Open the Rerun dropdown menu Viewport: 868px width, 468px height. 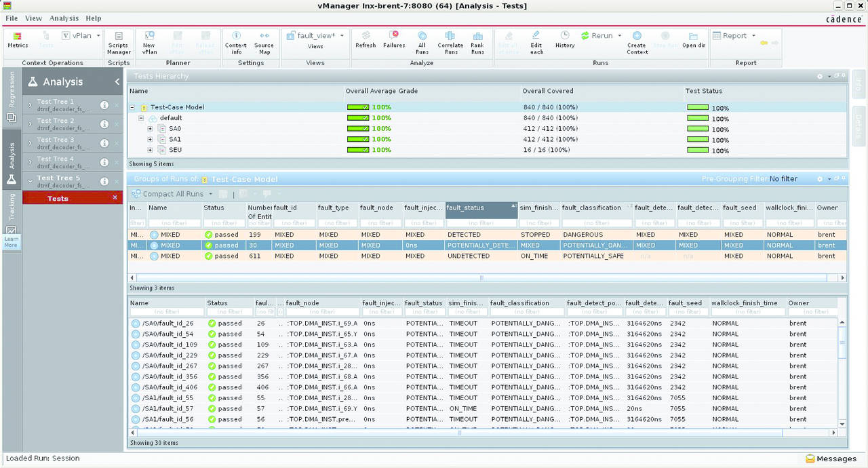pos(619,36)
